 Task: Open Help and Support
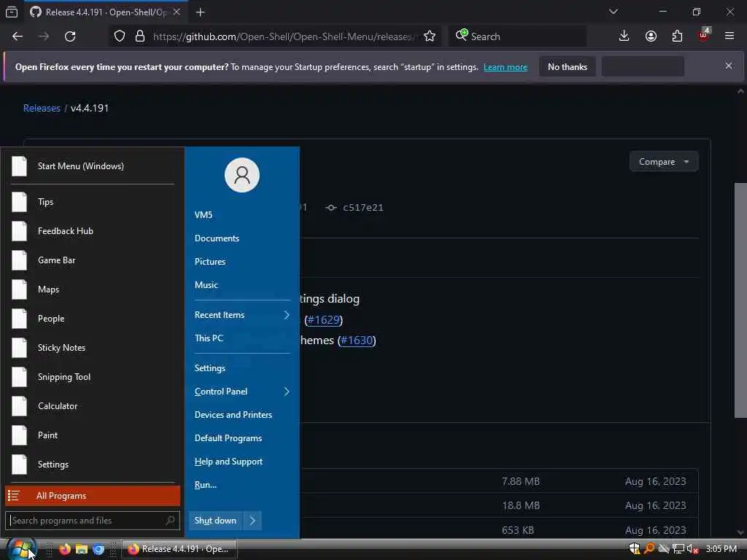pos(242,462)
